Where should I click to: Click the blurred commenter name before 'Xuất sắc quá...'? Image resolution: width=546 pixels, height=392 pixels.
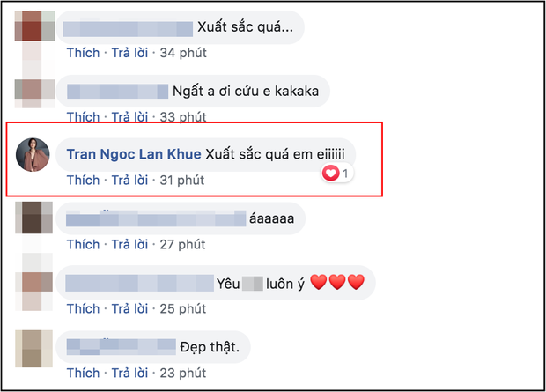point(128,29)
